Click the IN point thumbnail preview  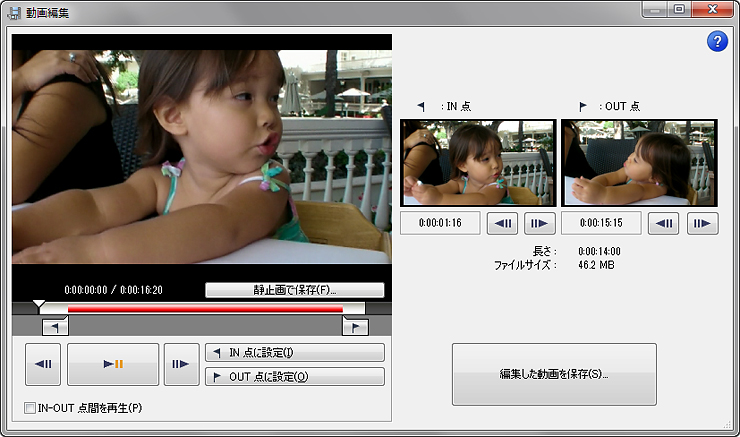[478, 163]
